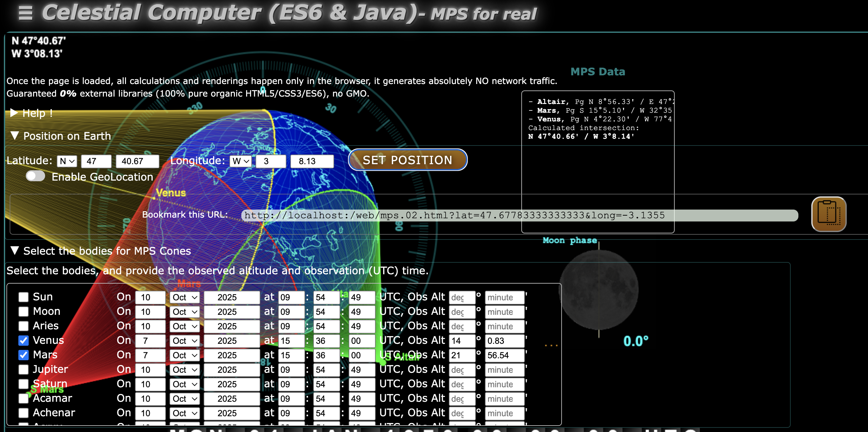Screen dimensions: 868x432
Task: Click the clipboard copy URL icon
Action: coord(828,214)
